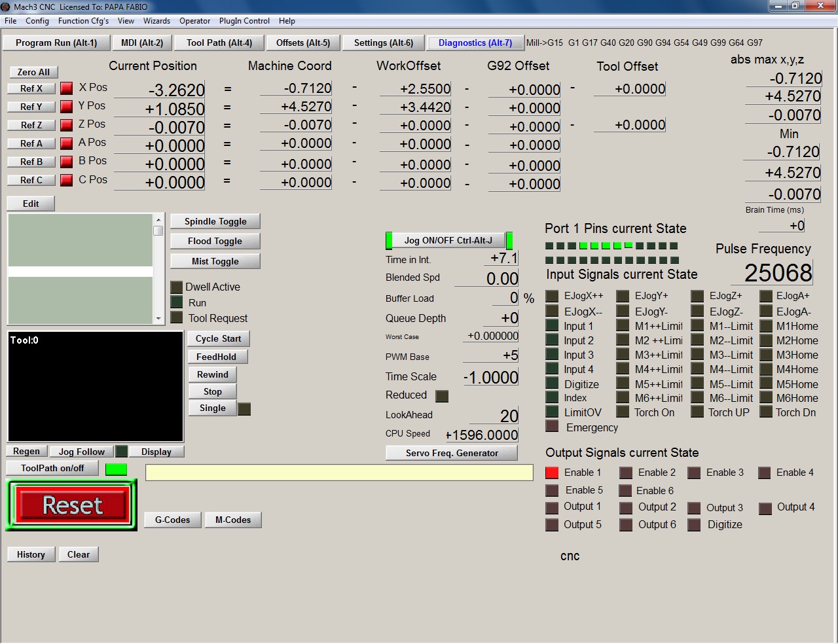Toggle Single step mode
The height and width of the screenshot is (644, 838).
pyautogui.click(x=212, y=408)
